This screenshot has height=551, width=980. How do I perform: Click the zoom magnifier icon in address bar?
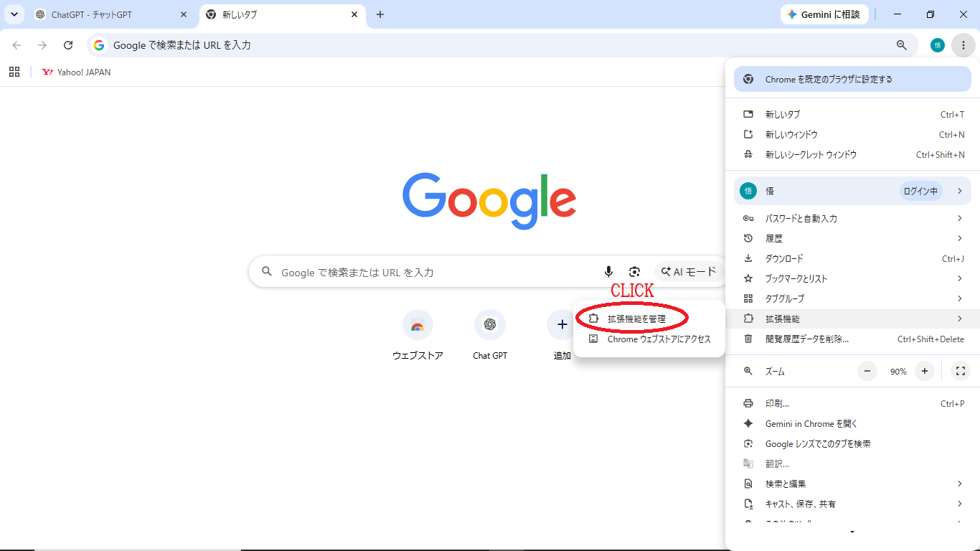tap(902, 45)
